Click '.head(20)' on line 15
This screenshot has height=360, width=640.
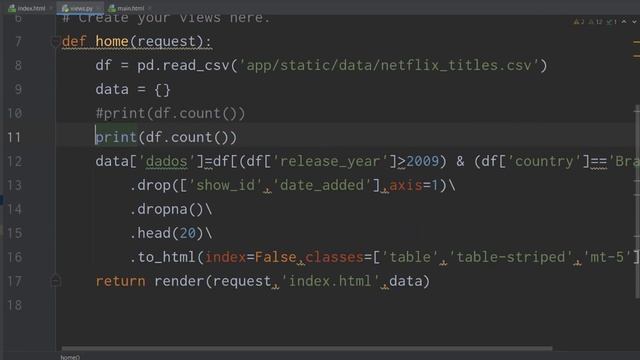(x=166, y=233)
